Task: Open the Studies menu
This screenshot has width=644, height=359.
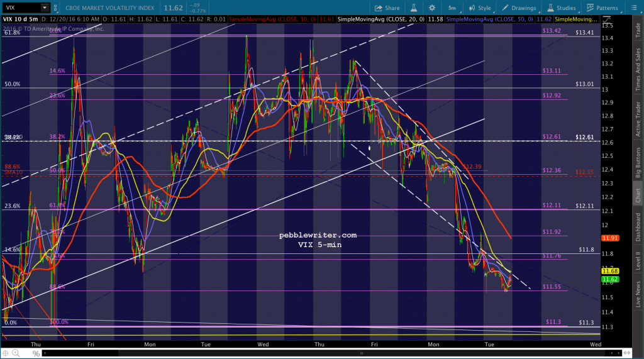Action: click(562, 8)
